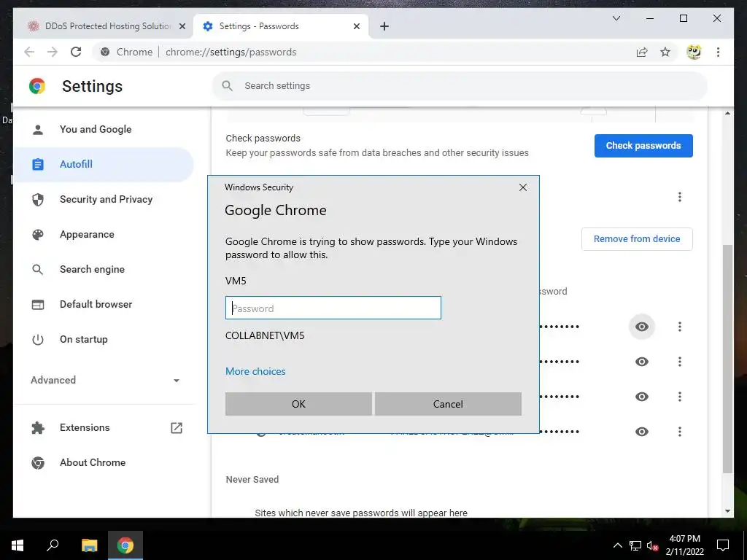Viewport: 747px width, 560px height.
Task: Confirm with OK in Windows Security dialog
Action: (298, 404)
